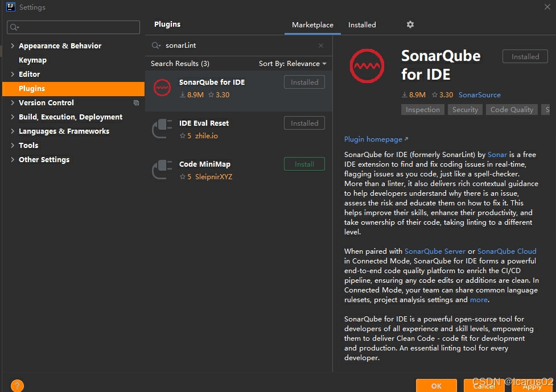Screen dimensions: 556x392
Task: Confirm settings with the OK button
Action: [436, 386]
